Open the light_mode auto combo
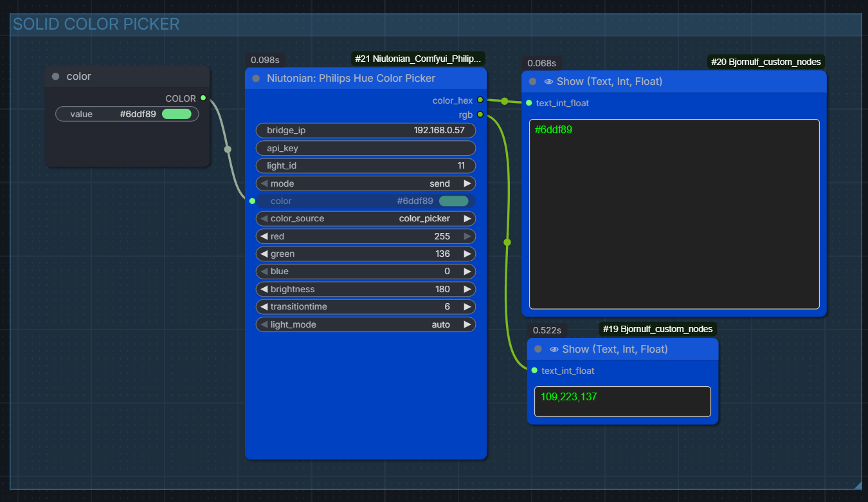 click(366, 324)
